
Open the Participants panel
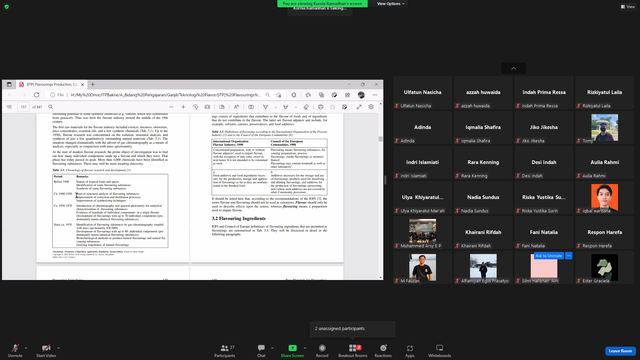(224, 350)
